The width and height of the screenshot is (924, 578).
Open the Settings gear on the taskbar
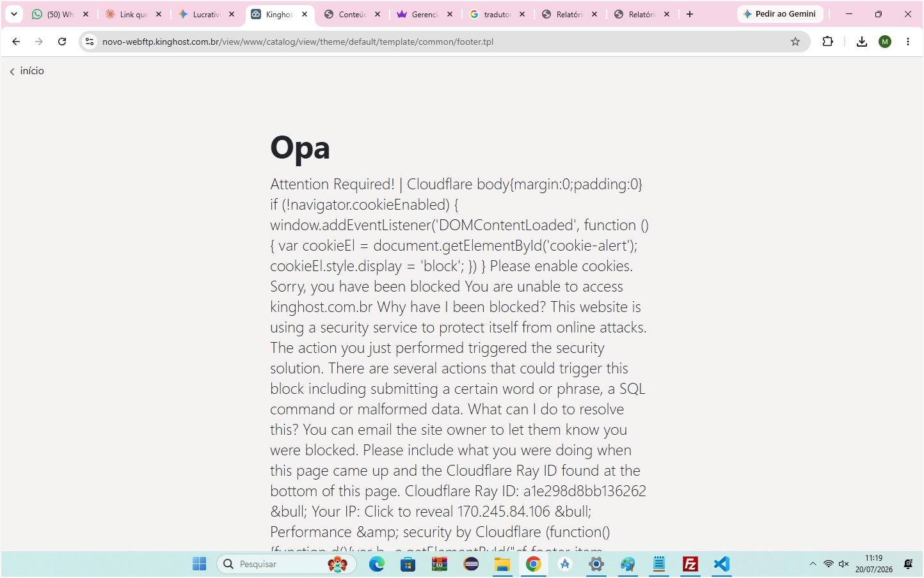(596, 564)
